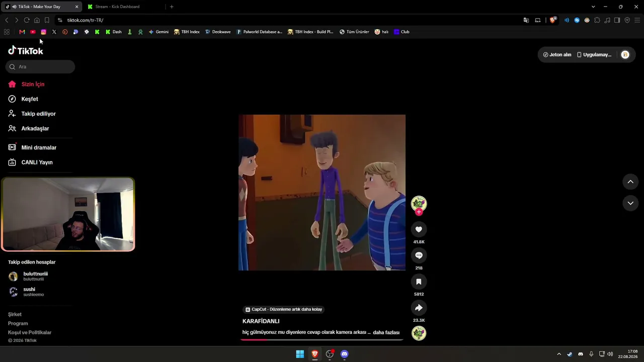Click the translate page icon in address bar
Image resolution: width=644 pixels, height=362 pixels.
tap(526, 20)
